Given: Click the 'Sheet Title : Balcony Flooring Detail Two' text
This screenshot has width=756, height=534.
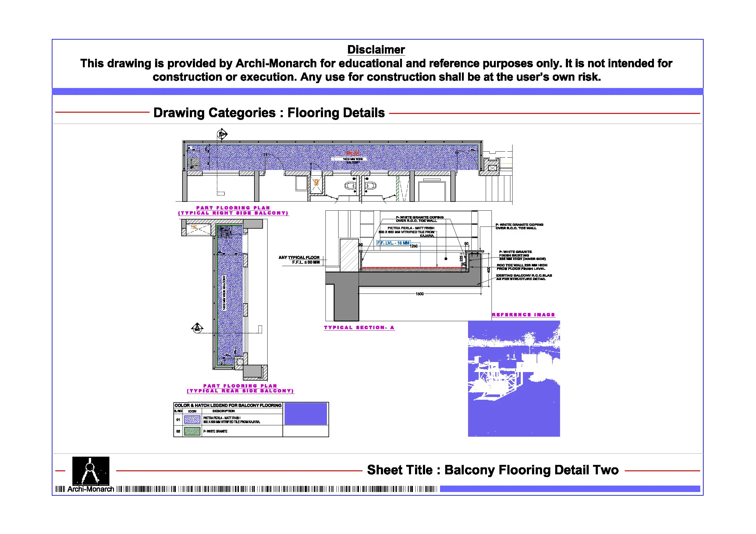Looking at the screenshot, I should (x=493, y=470).
